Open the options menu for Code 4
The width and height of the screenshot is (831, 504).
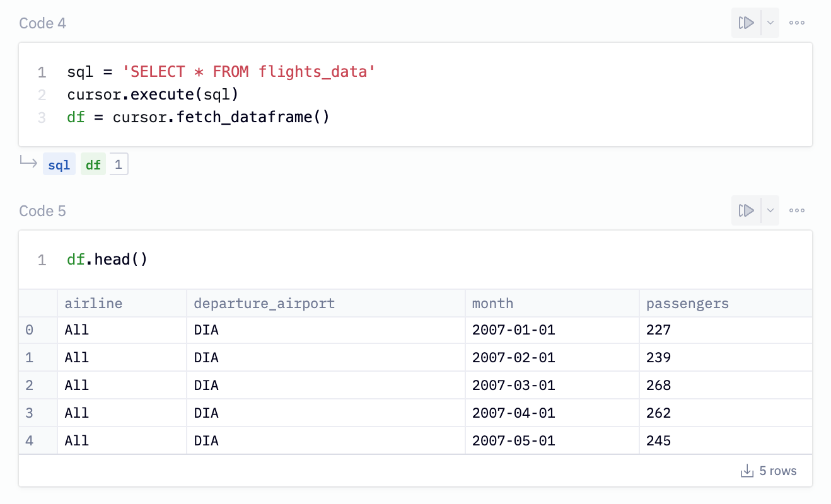click(796, 23)
